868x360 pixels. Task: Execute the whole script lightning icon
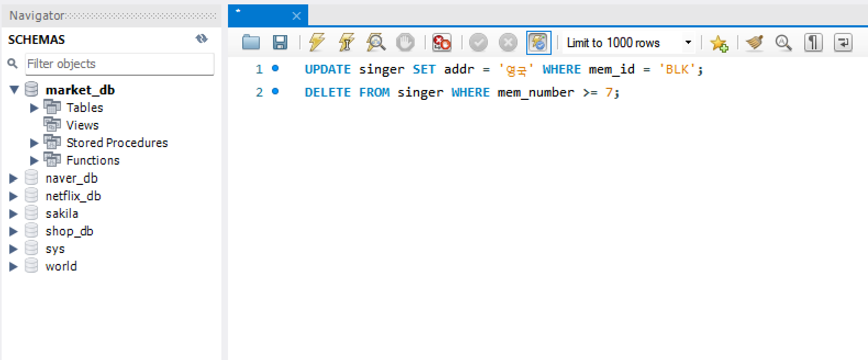point(317,42)
